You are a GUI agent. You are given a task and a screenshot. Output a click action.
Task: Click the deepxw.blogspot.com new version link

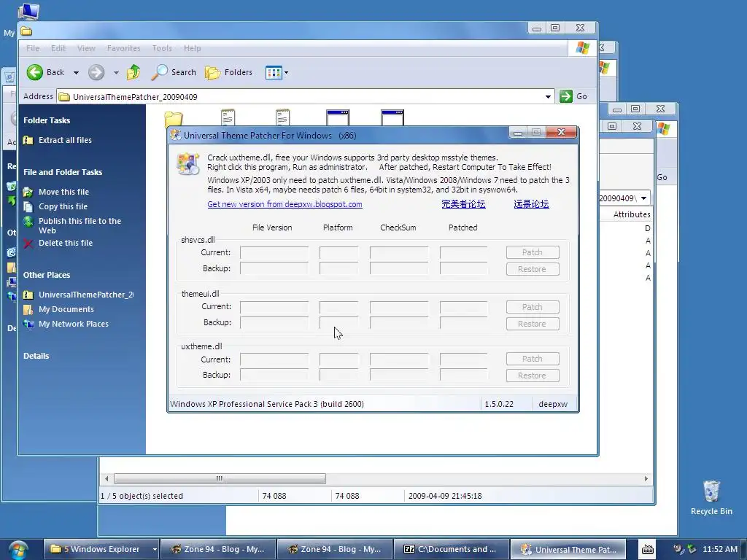[285, 204]
